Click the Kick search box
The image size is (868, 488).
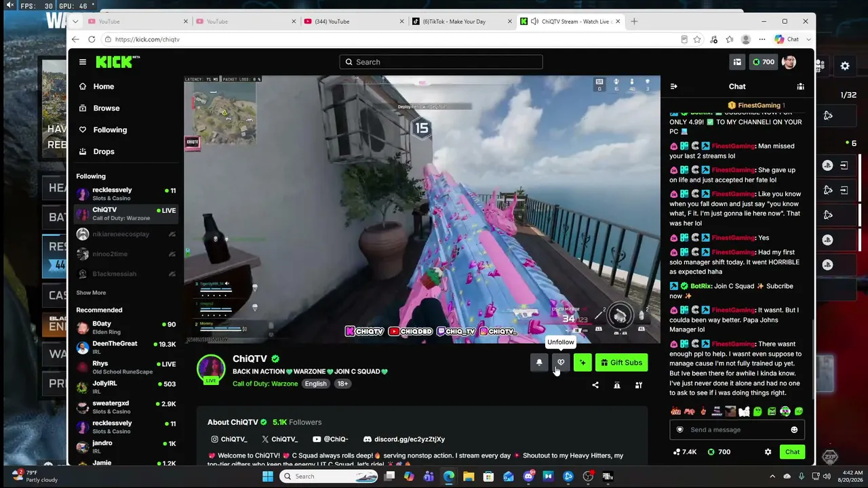point(441,62)
